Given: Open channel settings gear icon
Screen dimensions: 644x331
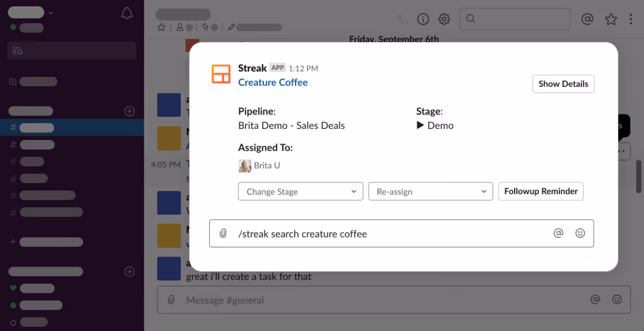Looking at the screenshot, I should click(444, 19).
